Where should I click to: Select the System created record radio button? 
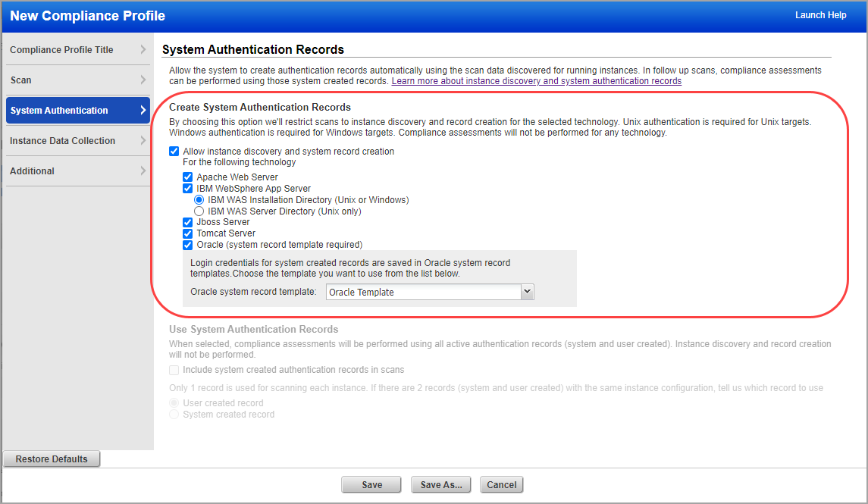[174, 415]
